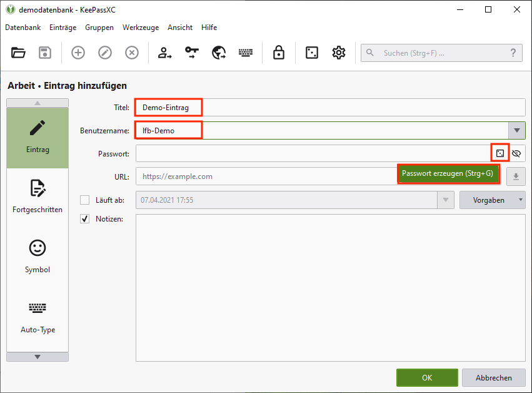Enable the Läuft ab checkbox
532x393 pixels.
coord(85,200)
